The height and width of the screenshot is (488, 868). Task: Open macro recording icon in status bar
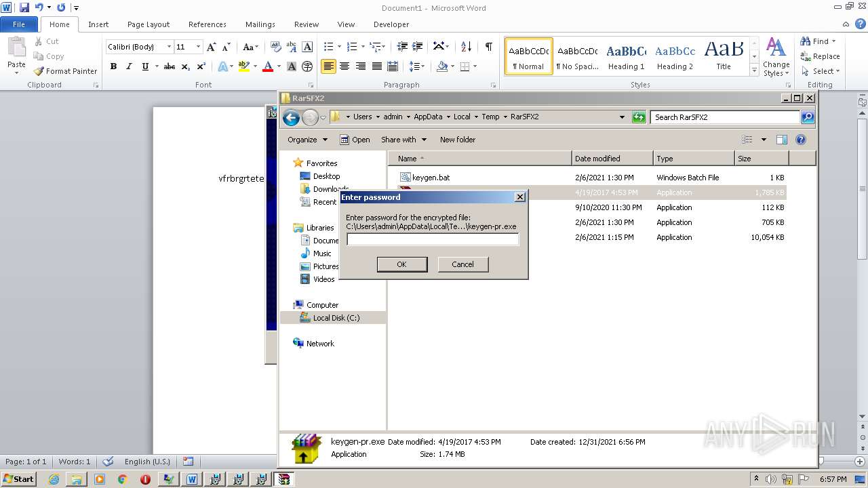(188, 462)
